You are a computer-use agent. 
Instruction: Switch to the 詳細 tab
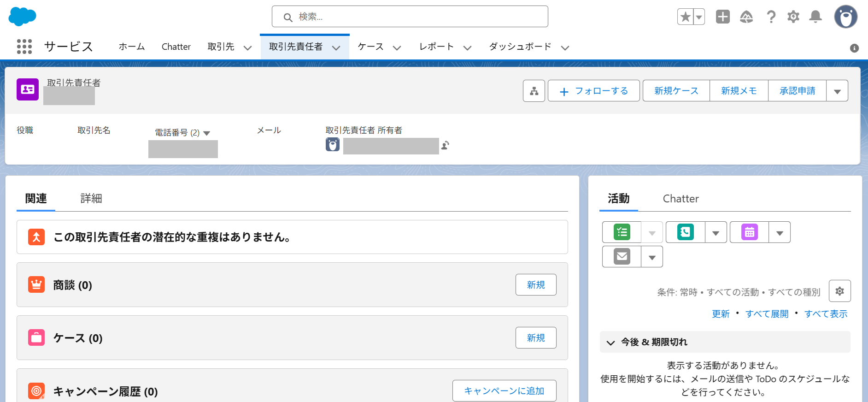pyautogui.click(x=91, y=199)
